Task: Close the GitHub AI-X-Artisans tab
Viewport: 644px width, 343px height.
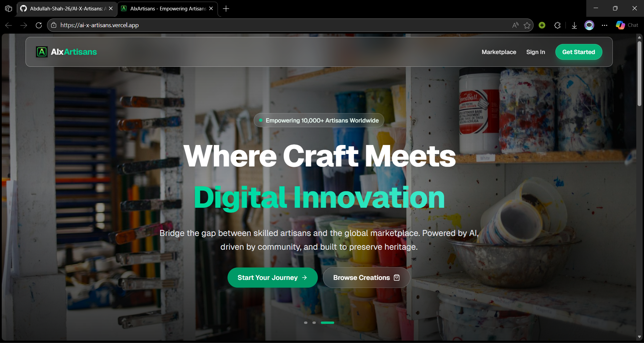Action: click(x=111, y=9)
